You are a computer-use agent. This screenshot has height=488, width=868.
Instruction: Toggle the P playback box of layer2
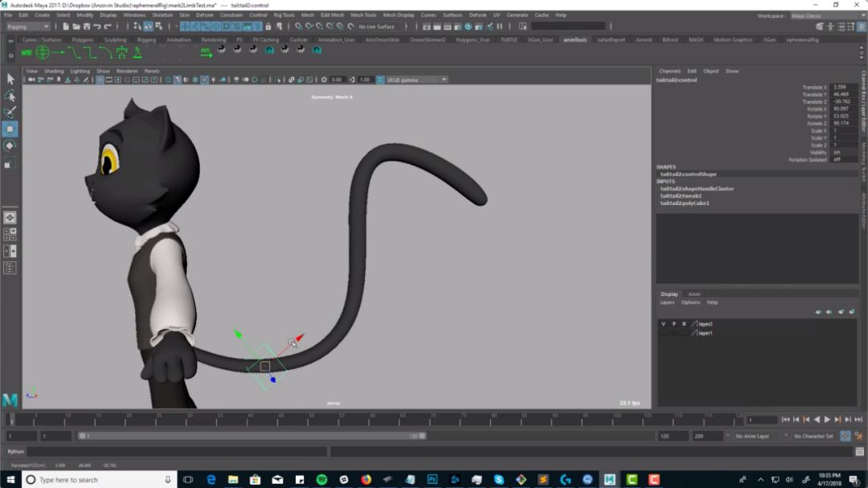pos(674,324)
